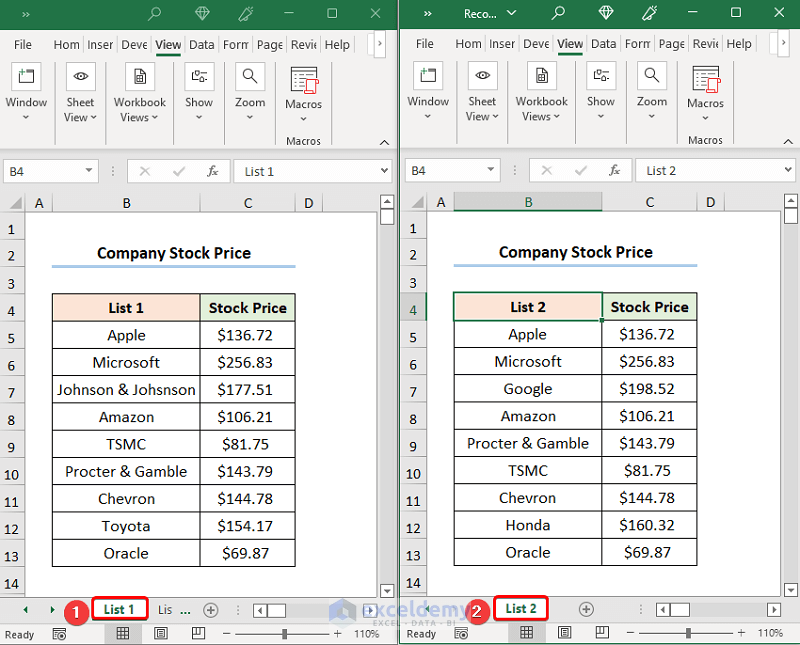Click the zoom slider in left status bar

pos(284,634)
